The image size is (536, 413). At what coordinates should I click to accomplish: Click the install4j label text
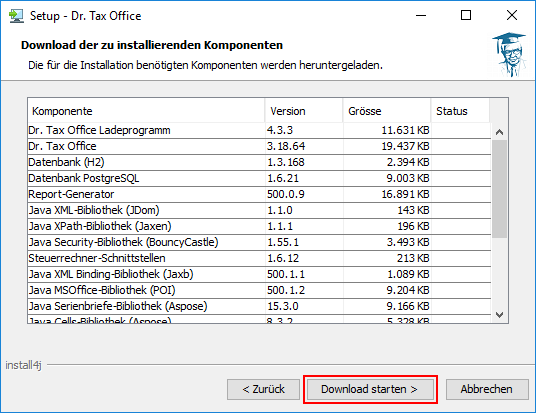(23, 365)
